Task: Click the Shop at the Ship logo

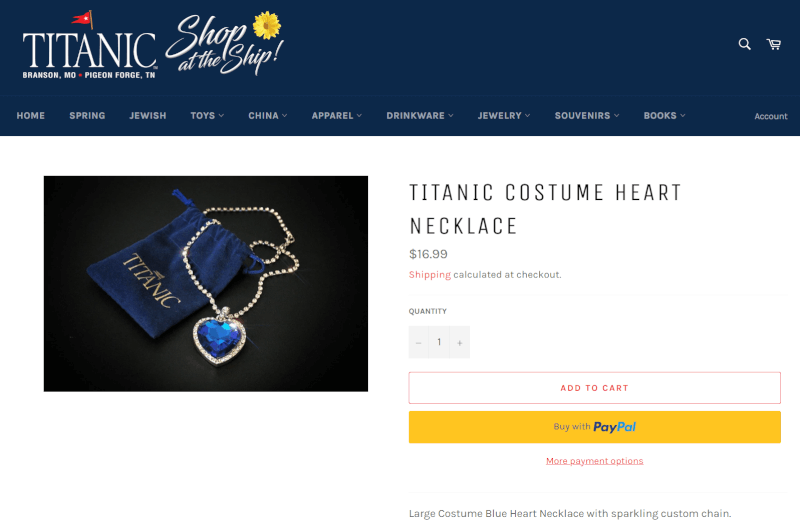Action: (224, 43)
